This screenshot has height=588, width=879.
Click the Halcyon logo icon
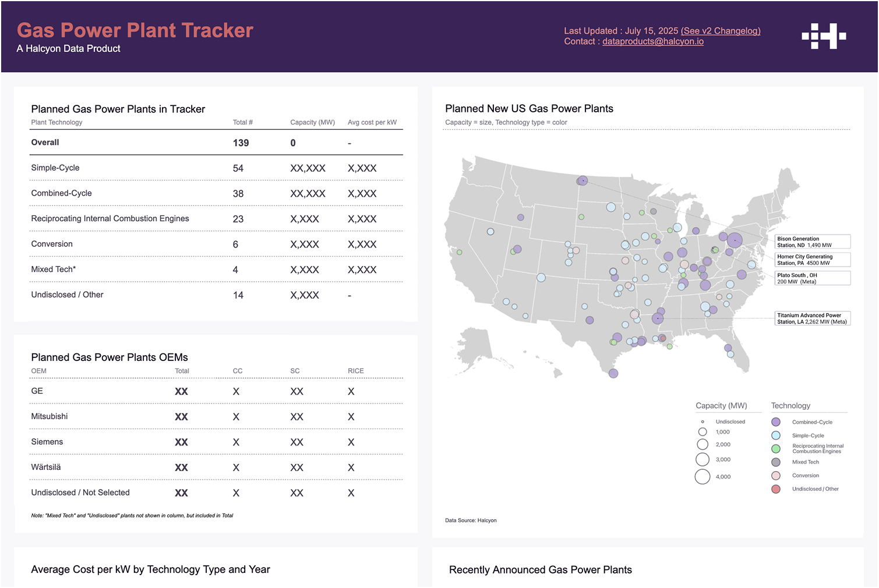[824, 36]
